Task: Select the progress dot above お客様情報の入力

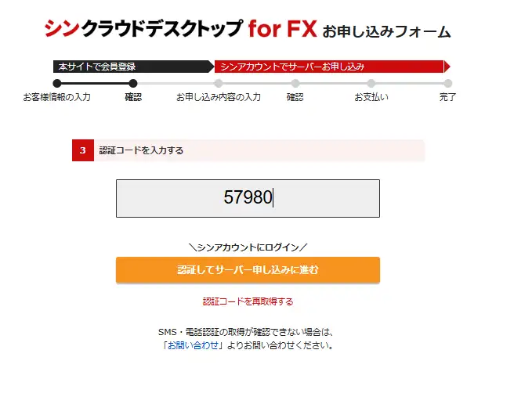Action: 56,84
